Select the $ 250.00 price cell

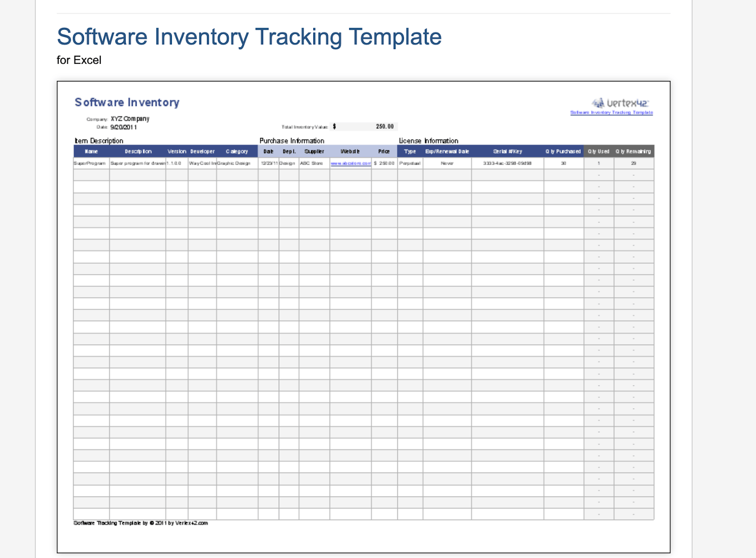tap(384, 163)
